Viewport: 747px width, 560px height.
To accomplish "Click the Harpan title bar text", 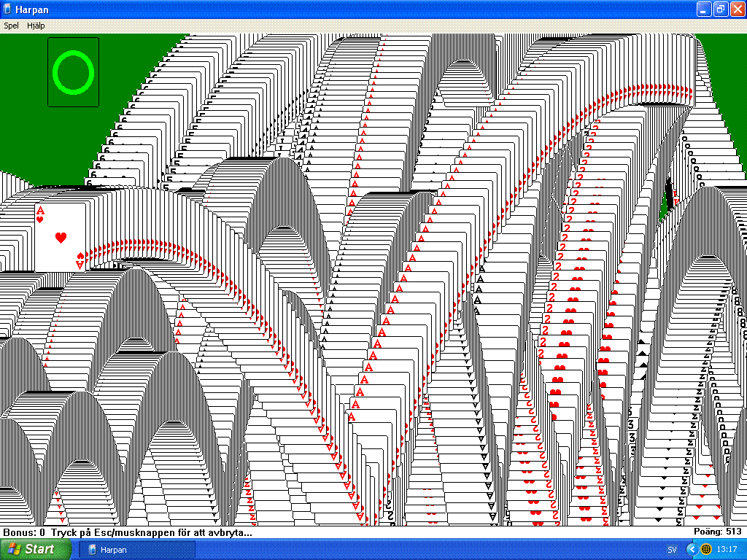I will point(31,9).
